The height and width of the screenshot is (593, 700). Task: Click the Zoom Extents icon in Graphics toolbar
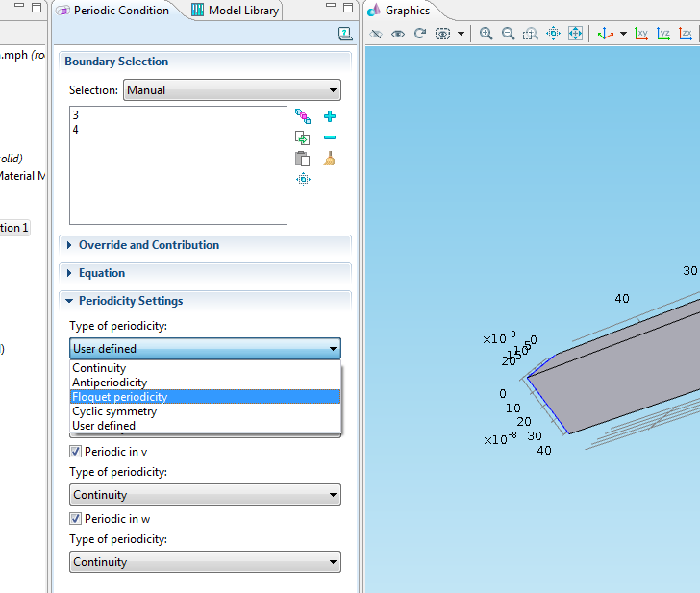coord(575,34)
